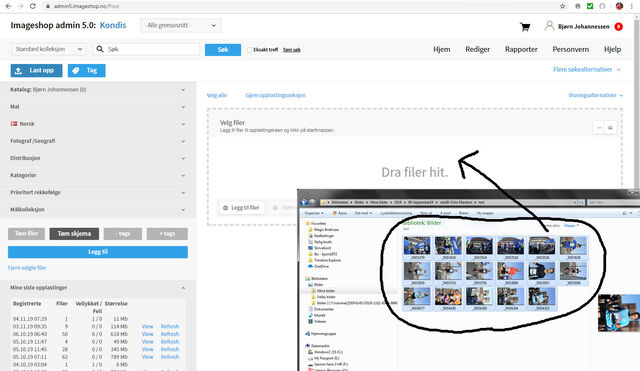Click the - tags button
640x371 pixels.
tap(123, 233)
